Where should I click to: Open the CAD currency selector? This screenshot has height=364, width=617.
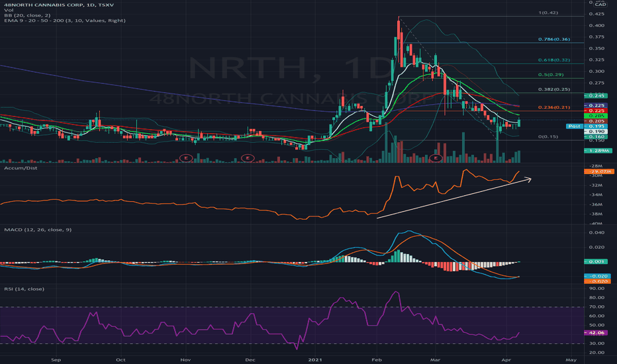pyautogui.click(x=600, y=5)
